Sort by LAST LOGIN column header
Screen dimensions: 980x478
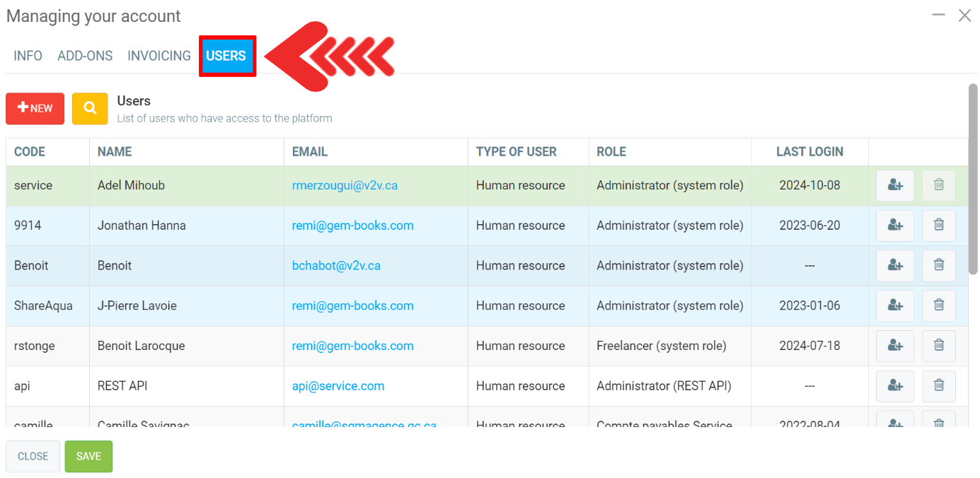point(809,151)
